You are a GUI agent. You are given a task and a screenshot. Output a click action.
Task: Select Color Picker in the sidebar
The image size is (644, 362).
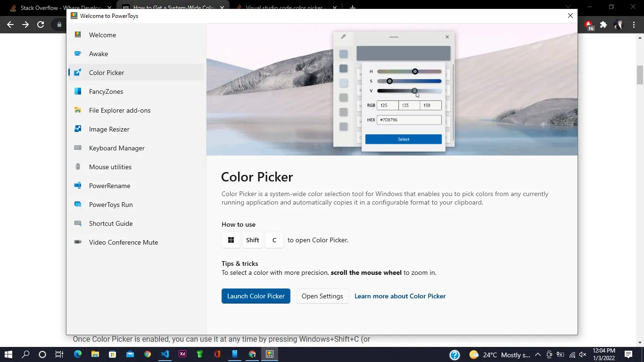pyautogui.click(x=136, y=73)
